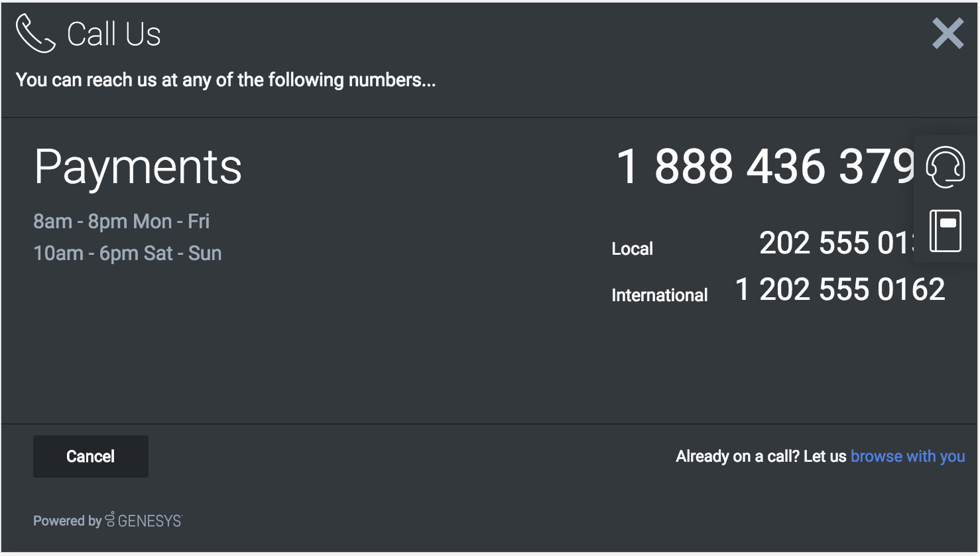
Task: Click the "Local" number label
Action: (x=632, y=249)
